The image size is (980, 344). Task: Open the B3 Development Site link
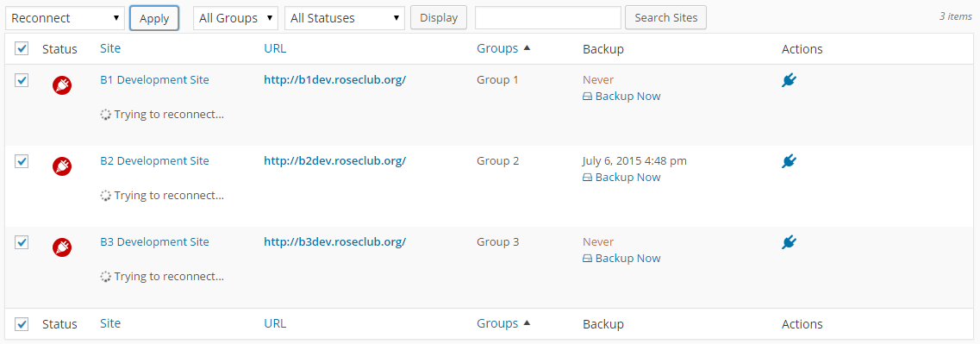pyautogui.click(x=154, y=241)
